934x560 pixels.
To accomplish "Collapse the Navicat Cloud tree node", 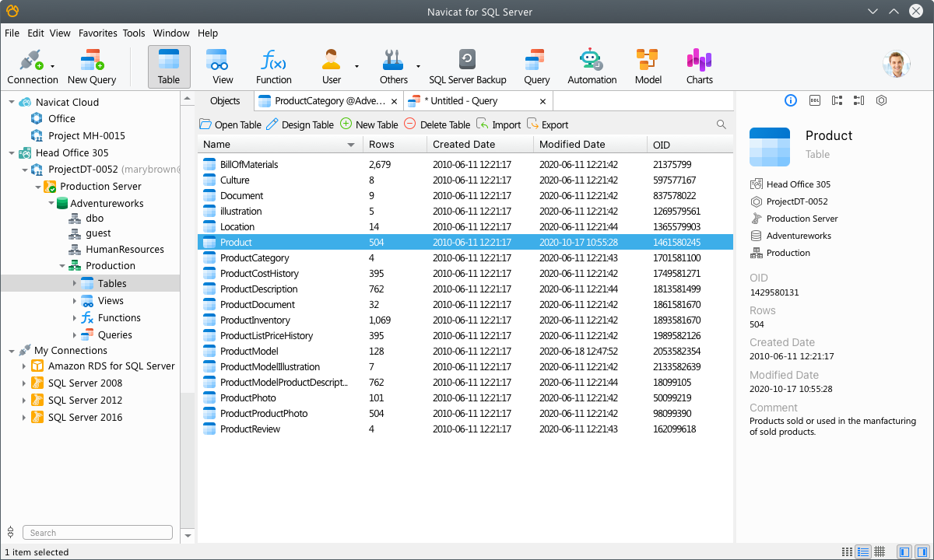I will [12, 102].
